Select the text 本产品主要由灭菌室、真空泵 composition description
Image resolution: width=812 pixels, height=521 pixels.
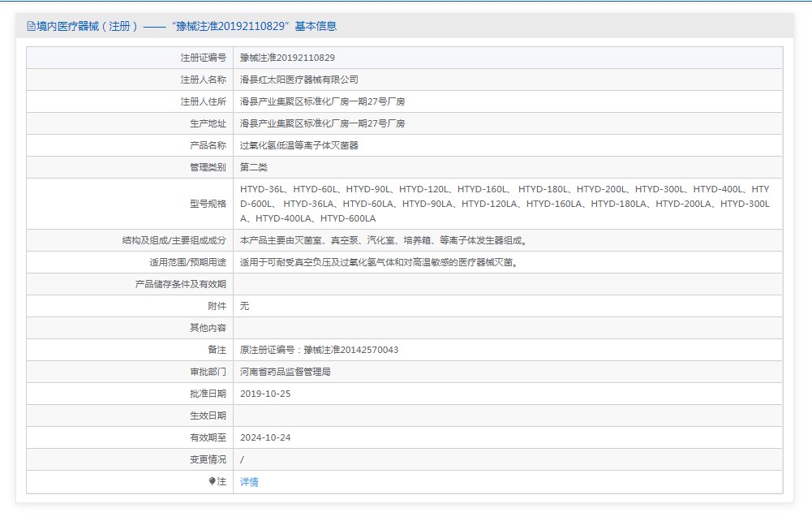tap(384, 240)
